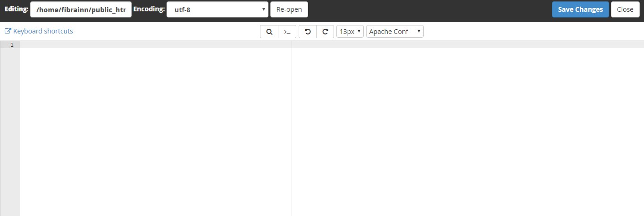644x216 pixels.
Task: Close the editor with the Close button
Action: tap(625, 9)
